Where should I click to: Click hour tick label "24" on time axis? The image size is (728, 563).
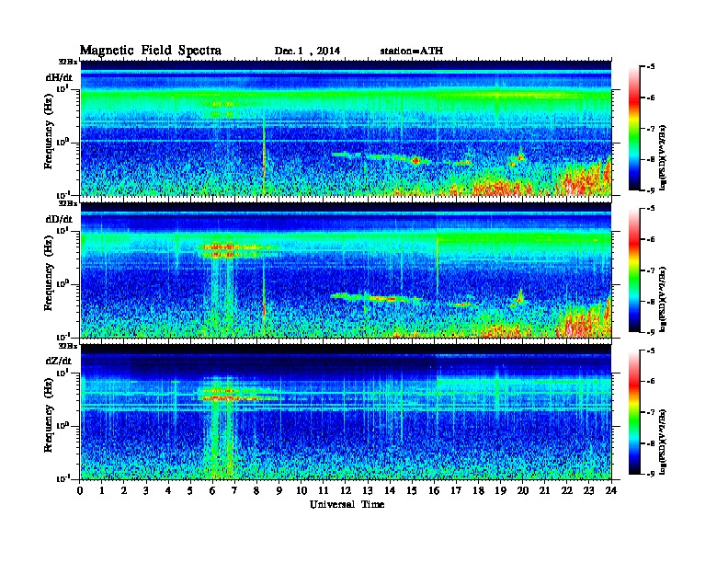(x=611, y=491)
